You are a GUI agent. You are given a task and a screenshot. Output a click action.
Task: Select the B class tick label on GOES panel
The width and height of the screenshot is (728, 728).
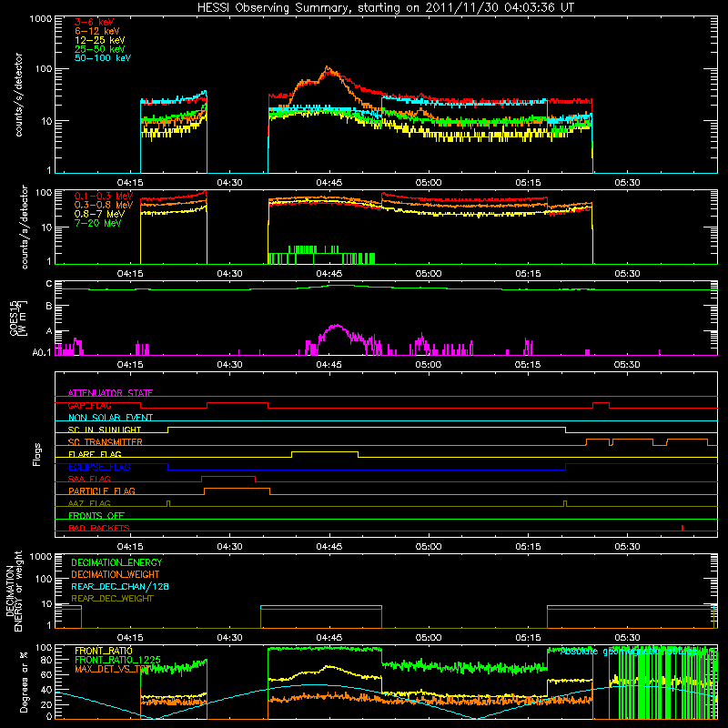(49, 306)
